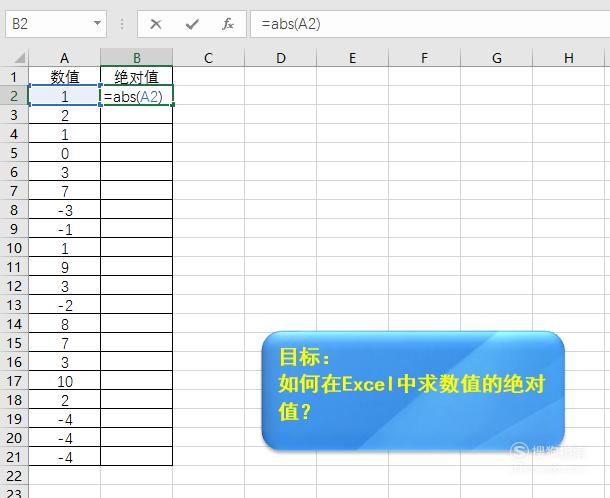Confirm the formula with the checkmark icon
This screenshot has width=610, height=498.
click(x=192, y=24)
